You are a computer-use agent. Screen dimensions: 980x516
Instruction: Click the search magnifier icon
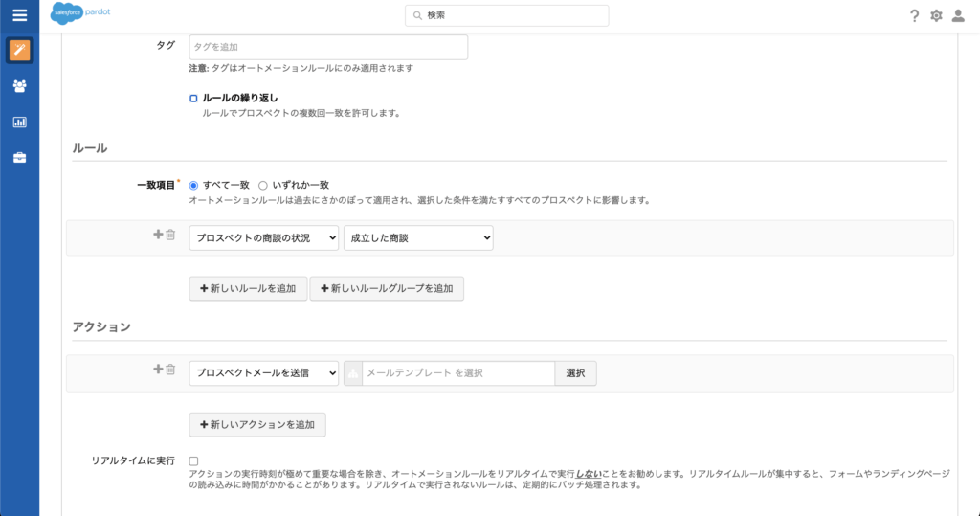(x=417, y=15)
